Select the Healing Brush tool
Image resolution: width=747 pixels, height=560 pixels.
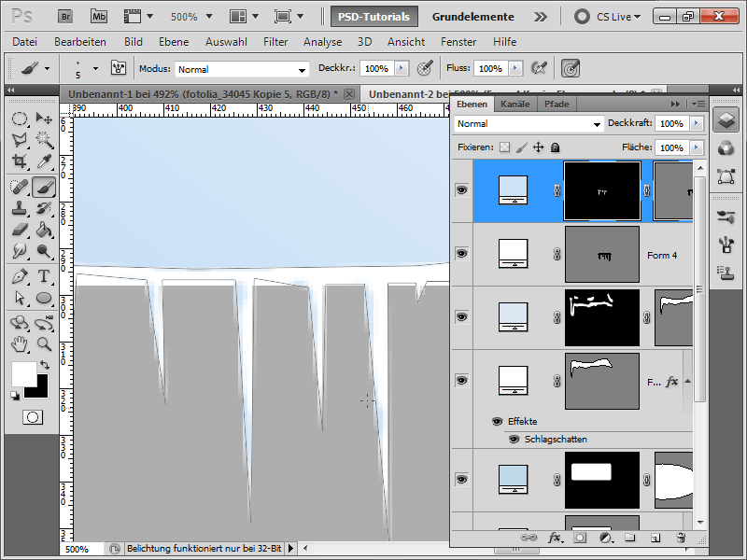20,187
